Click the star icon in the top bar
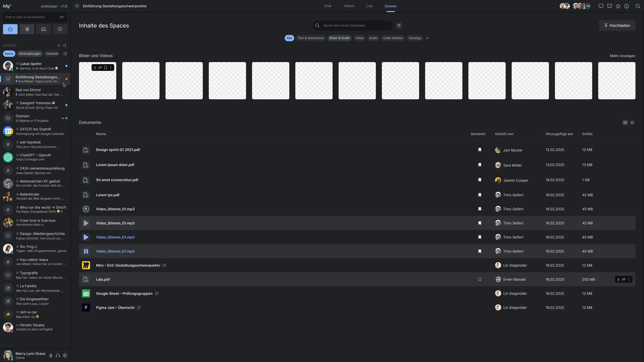This screenshot has width=644, height=362. coord(618,6)
